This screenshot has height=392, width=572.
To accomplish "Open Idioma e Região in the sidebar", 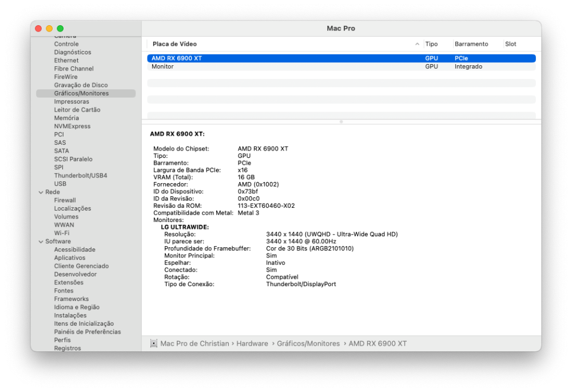I will click(77, 307).
